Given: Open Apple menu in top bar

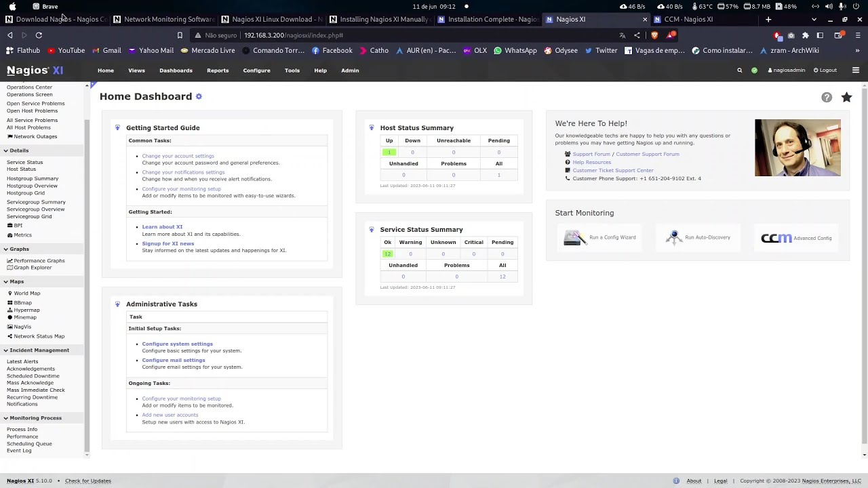Looking at the screenshot, I should click(x=12, y=6).
